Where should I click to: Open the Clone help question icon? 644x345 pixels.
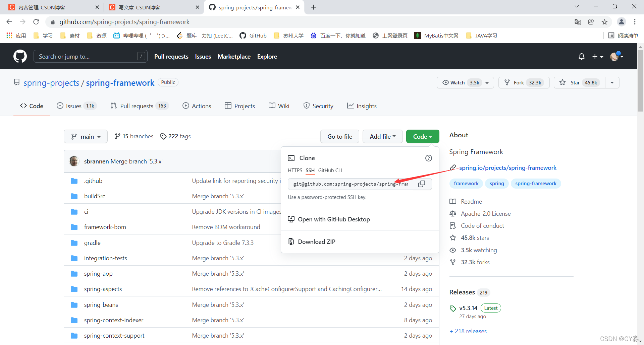point(429,158)
